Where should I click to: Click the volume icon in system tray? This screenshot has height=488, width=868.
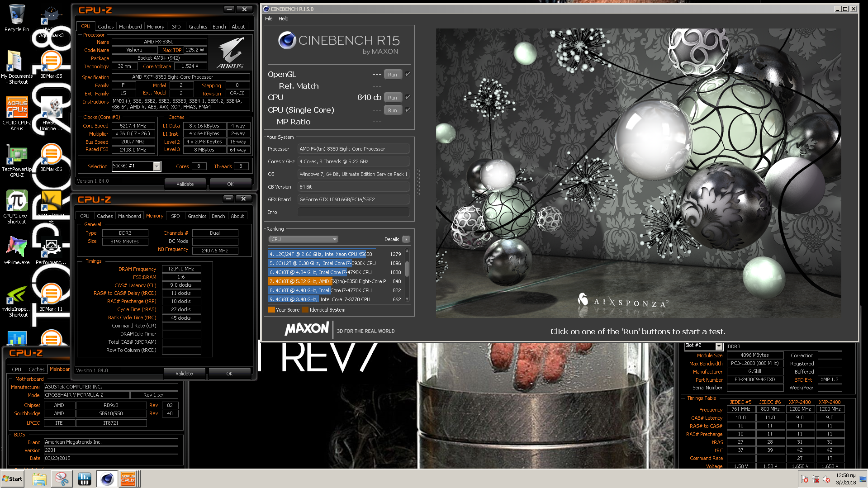826,479
